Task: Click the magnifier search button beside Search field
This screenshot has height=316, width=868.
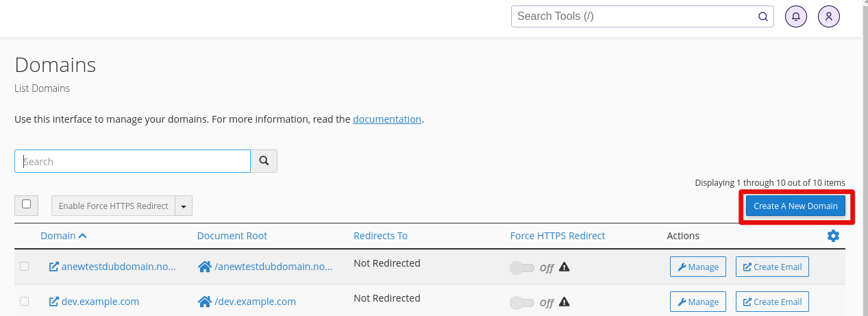Action: pyautogui.click(x=264, y=161)
